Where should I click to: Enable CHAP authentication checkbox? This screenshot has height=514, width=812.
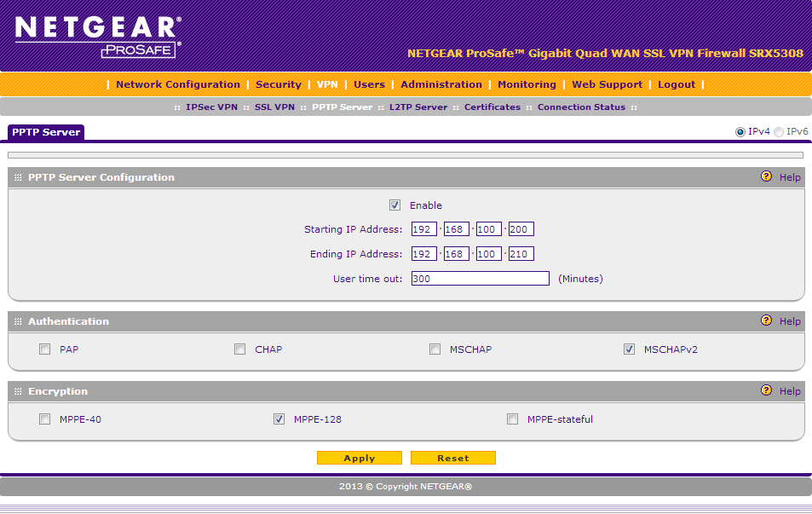[239, 349]
